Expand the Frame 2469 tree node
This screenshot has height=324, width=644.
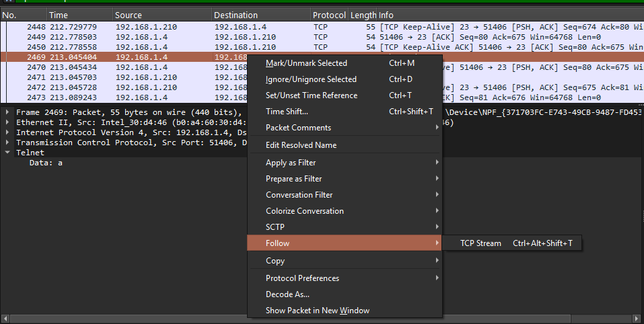[x=7, y=113]
